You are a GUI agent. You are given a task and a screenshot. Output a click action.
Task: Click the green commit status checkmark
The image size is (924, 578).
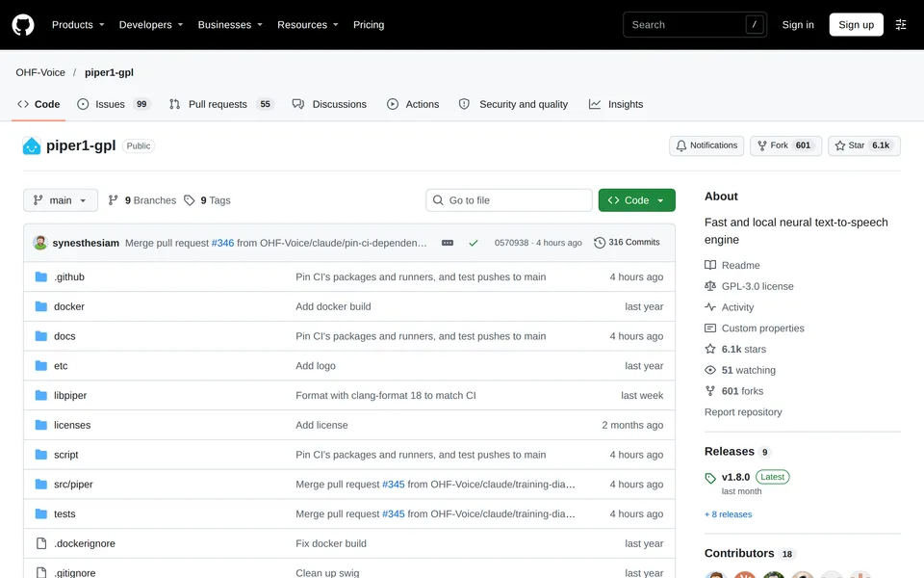474,243
